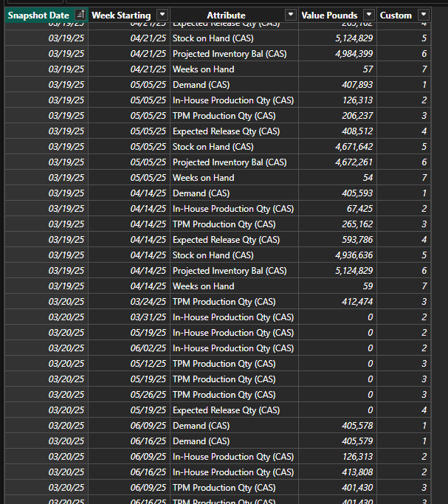Select the Weeks on Hand value 54
The width and height of the screenshot is (448, 504).
point(368,178)
